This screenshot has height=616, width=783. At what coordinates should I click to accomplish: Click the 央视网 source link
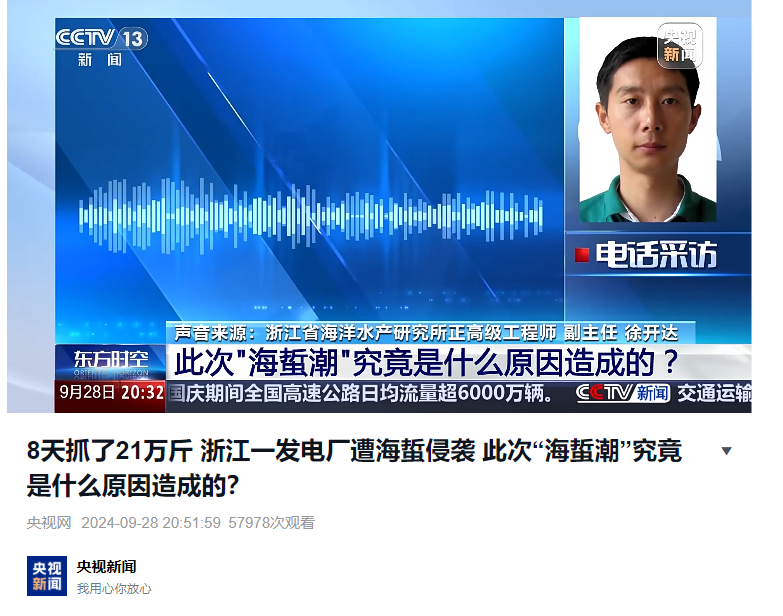49,523
